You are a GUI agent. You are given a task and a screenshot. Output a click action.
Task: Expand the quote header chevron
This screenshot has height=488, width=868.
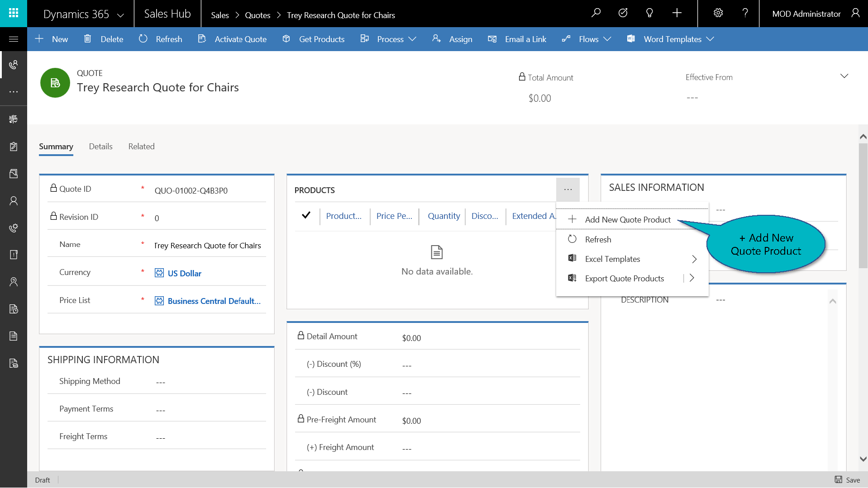[844, 76]
